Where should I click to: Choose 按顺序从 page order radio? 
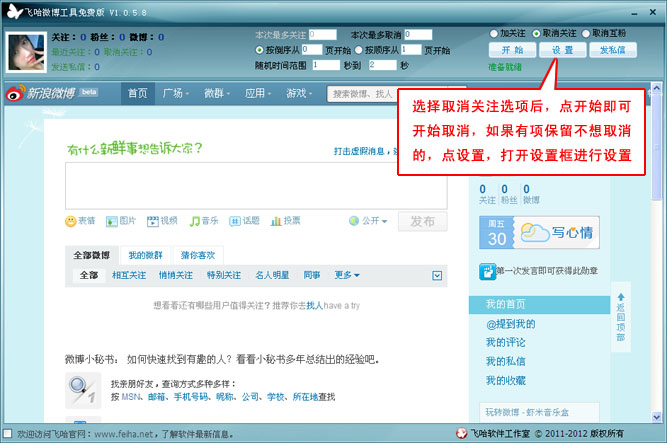pyautogui.click(x=359, y=50)
